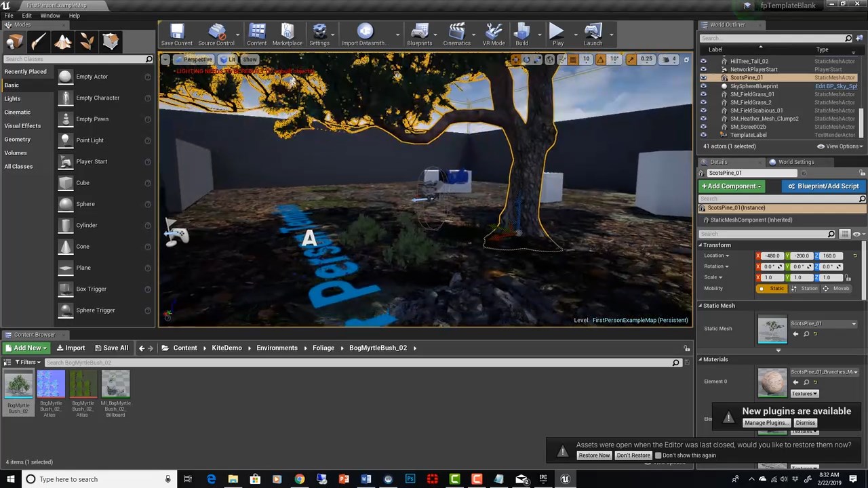Viewport: 868px width, 488px height.
Task: Open the Add New dropdown in Content Browser
Action: click(26, 348)
